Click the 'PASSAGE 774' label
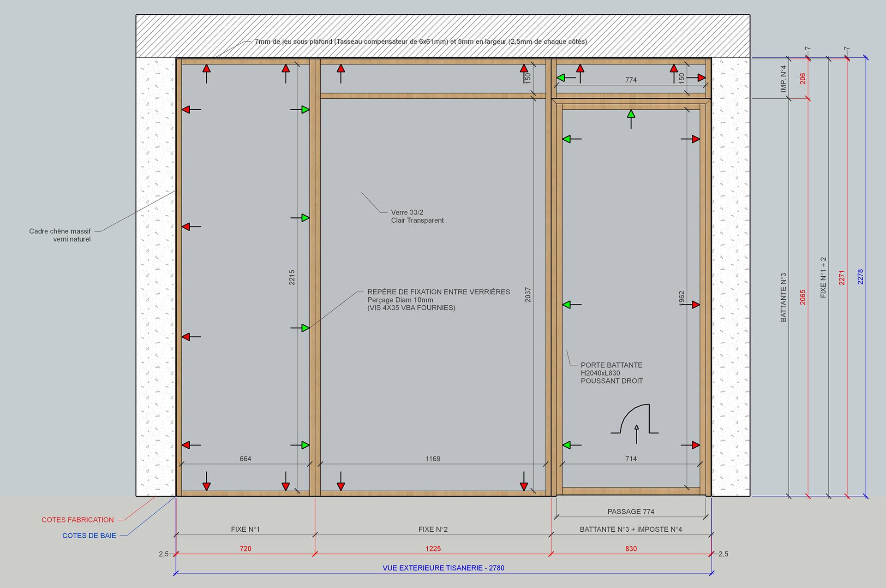The height and width of the screenshot is (588, 886). coord(631,511)
